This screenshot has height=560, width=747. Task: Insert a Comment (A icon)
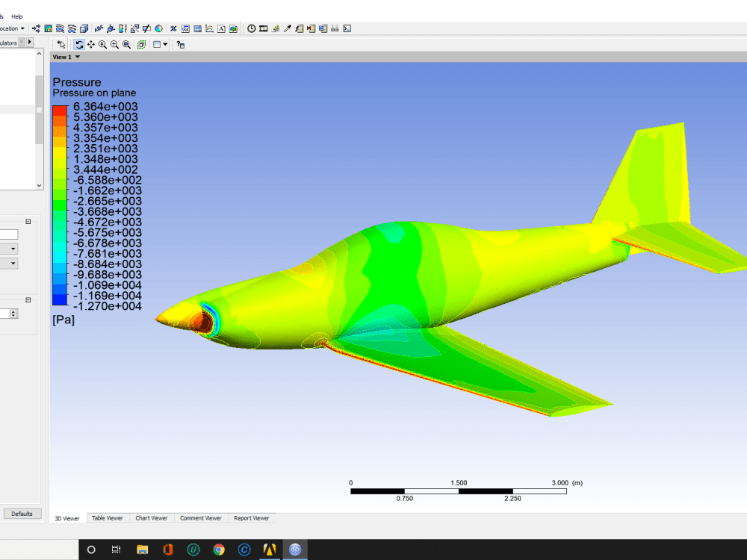(x=221, y=28)
